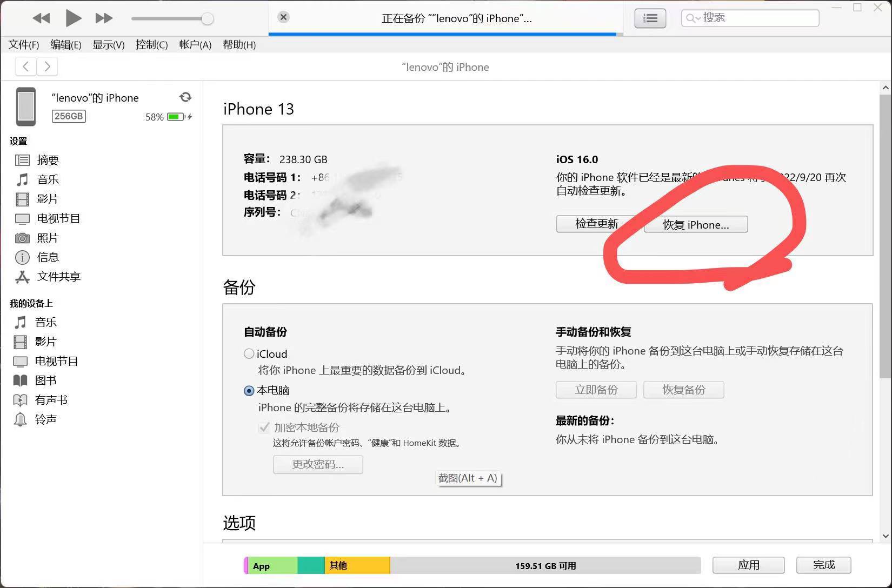Image resolution: width=892 pixels, height=588 pixels.
Task: Click the 应用 button
Action: point(748,565)
